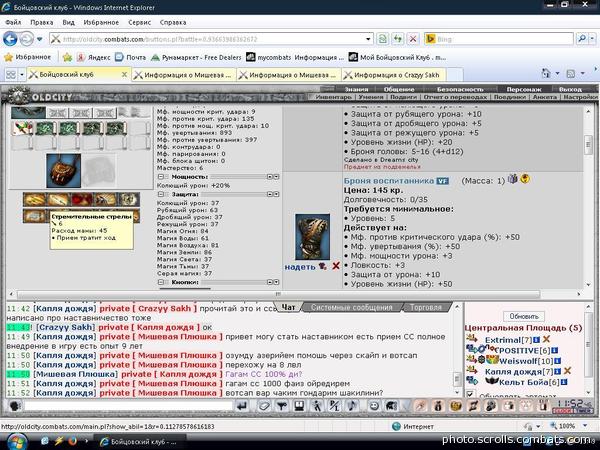Click the red X delete icon beside надеть

coord(336,266)
